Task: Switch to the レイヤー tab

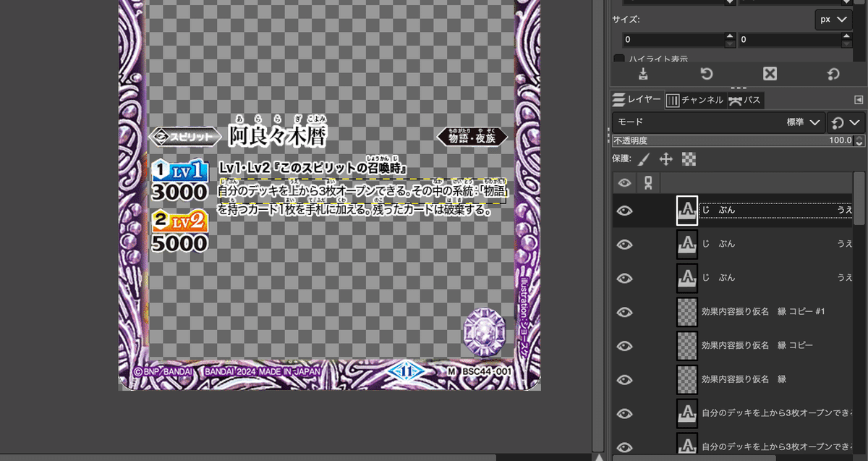Action: 637,100
